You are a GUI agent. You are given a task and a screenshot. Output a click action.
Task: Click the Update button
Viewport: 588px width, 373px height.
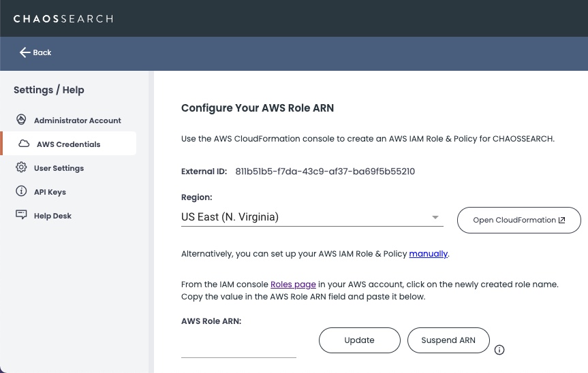tap(360, 340)
